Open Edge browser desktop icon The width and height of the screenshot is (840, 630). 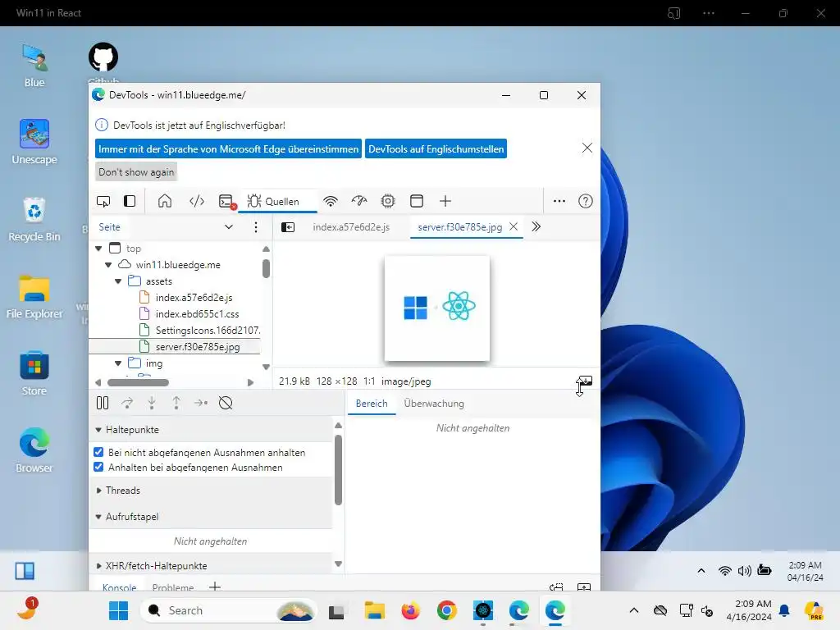tap(34, 450)
